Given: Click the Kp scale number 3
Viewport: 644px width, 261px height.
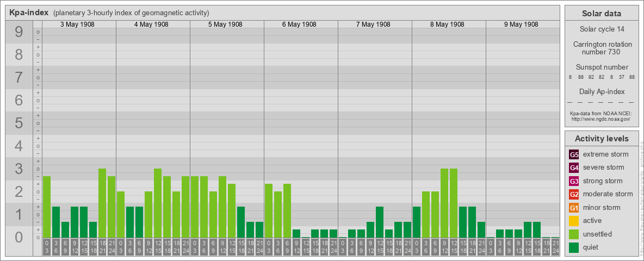Looking at the screenshot, I should (18, 169).
